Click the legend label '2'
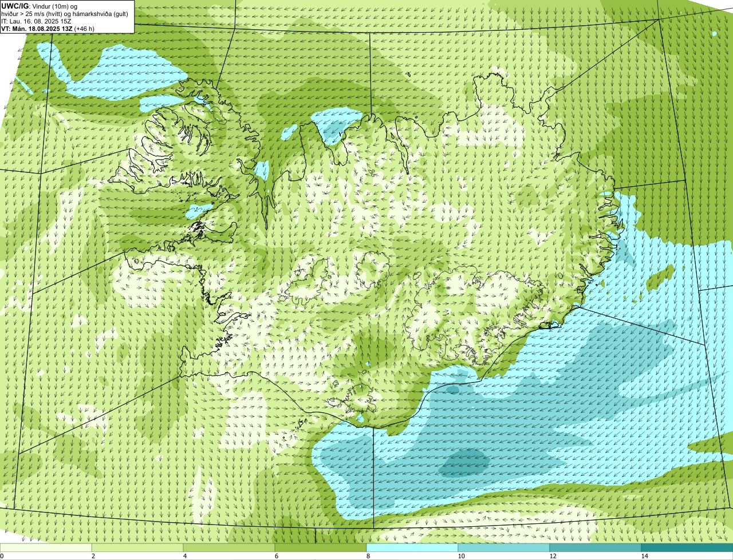Screen dimensions: 733x560 (x=93, y=556)
